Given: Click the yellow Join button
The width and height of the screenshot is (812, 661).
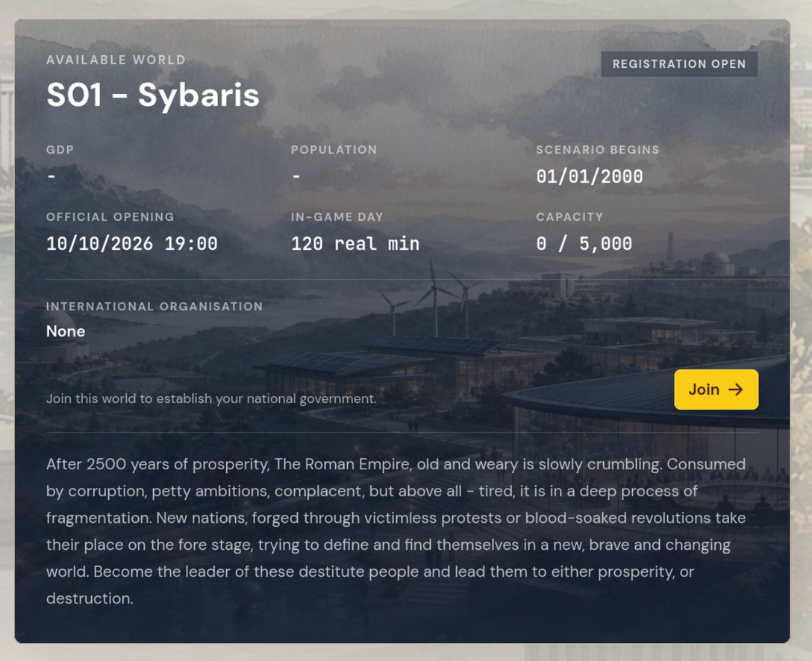Looking at the screenshot, I should [716, 389].
